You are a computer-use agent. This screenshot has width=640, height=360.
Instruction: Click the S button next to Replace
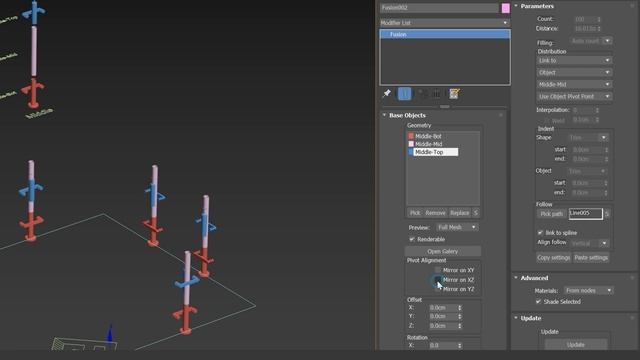(x=476, y=213)
